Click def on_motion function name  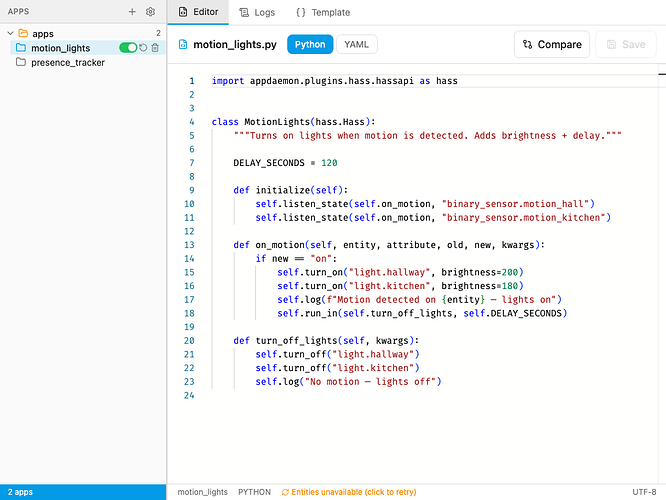point(280,245)
